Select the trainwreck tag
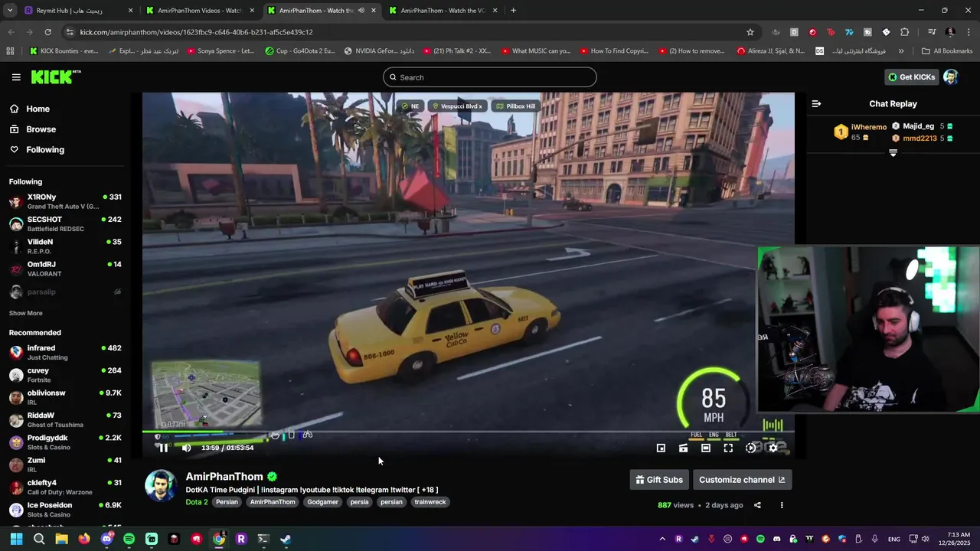980x551 pixels. pos(430,502)
